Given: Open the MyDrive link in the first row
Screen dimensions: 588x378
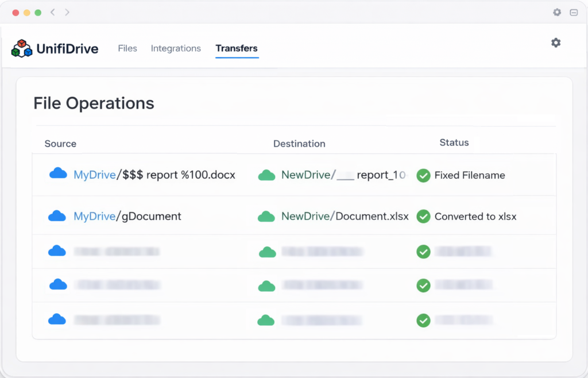Looking at the screenshot, I should click(94, 174).
